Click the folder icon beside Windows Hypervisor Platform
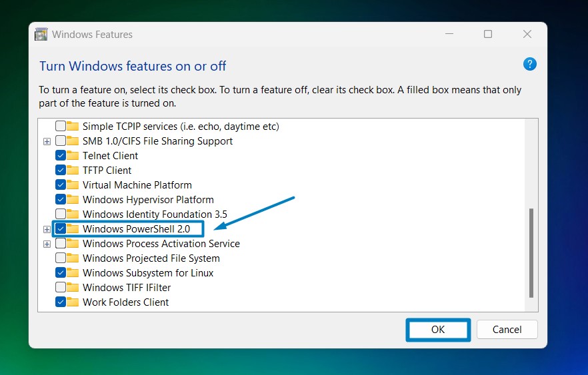 click(x=73, y=199)
